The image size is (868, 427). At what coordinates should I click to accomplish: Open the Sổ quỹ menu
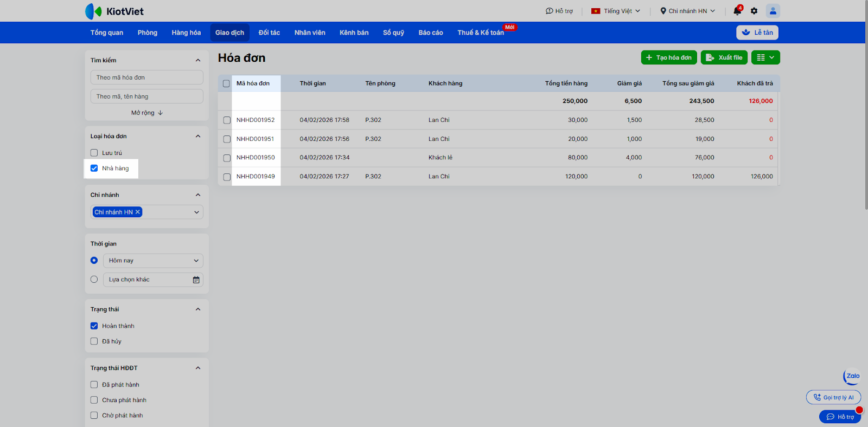(393, 33)
